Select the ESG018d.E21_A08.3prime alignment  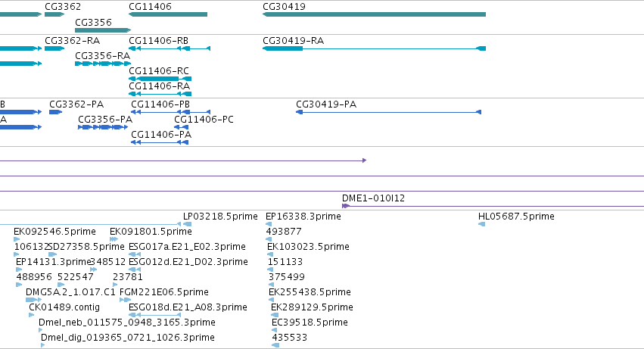(155, 315)
